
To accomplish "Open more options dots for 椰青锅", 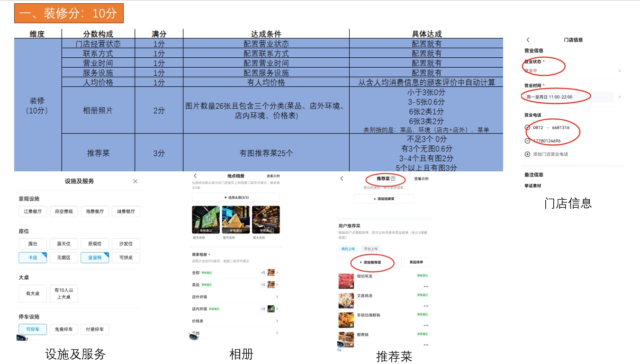I will pos(426,345).
